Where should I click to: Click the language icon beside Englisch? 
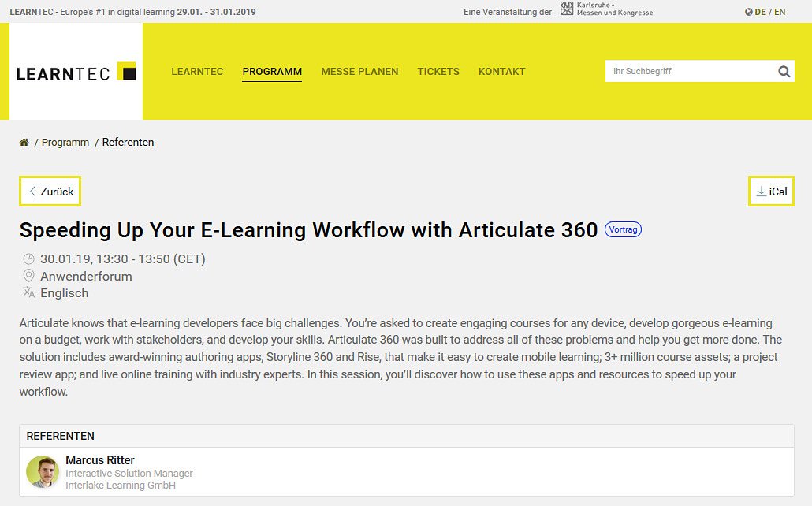(28, 292)
